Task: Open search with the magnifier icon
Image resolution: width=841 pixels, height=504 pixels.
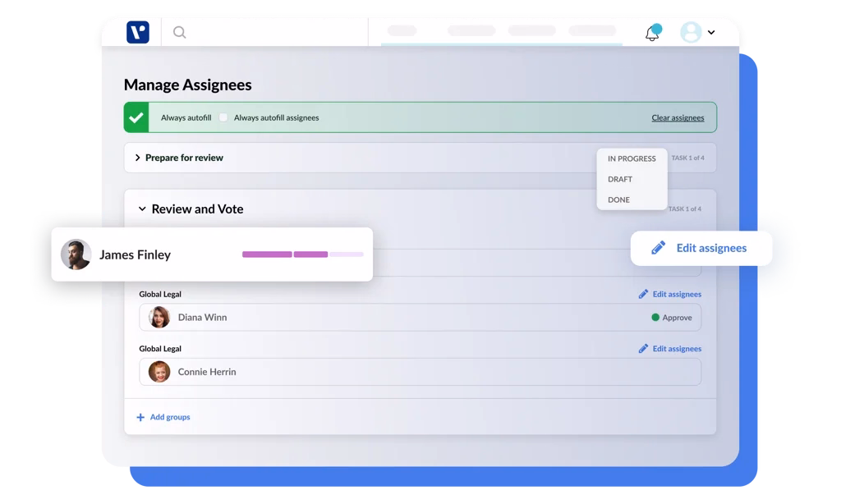Action: pyautogui.click(x=180, y=32)
